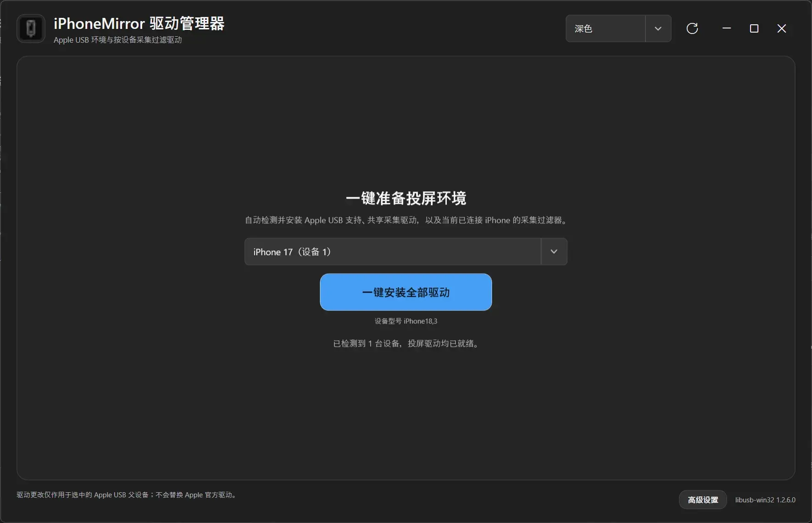Expand the iPhone 17（设备 1）device selector
812x523 pixels.
click(x=406, y=251)
